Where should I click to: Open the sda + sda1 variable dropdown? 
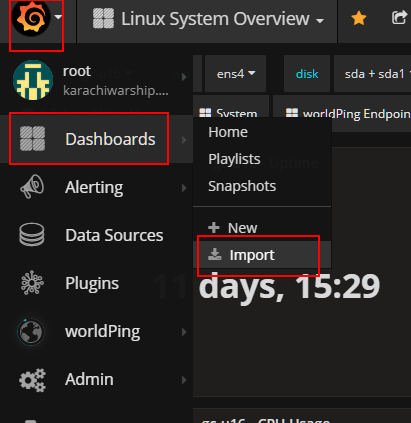pos(373,74)
